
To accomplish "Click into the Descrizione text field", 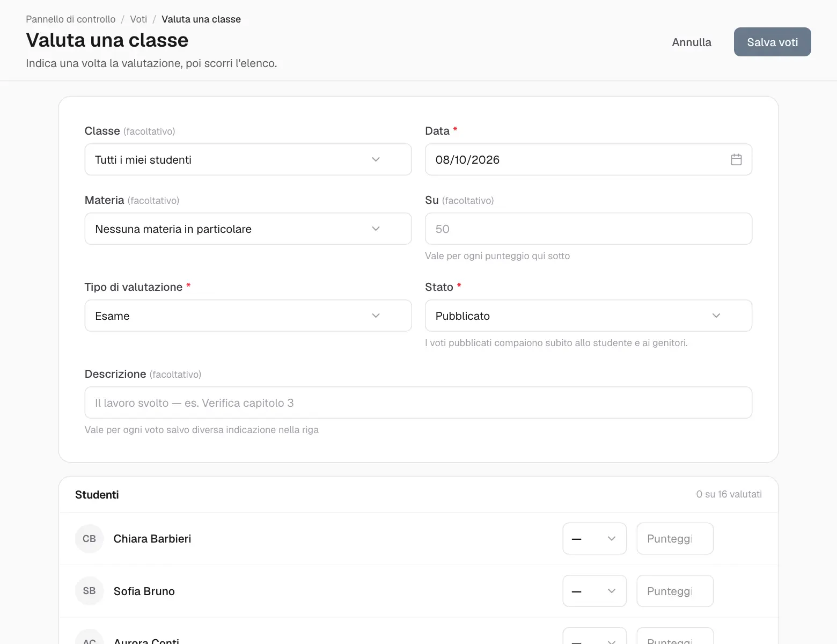I will pyautogui.click(x=418, y=402).
